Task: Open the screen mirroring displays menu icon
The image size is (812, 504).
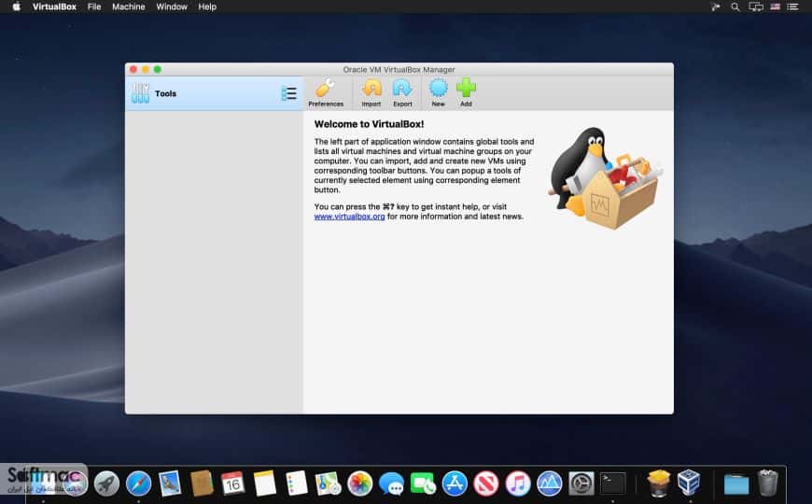Action: (x=756, y=7)
